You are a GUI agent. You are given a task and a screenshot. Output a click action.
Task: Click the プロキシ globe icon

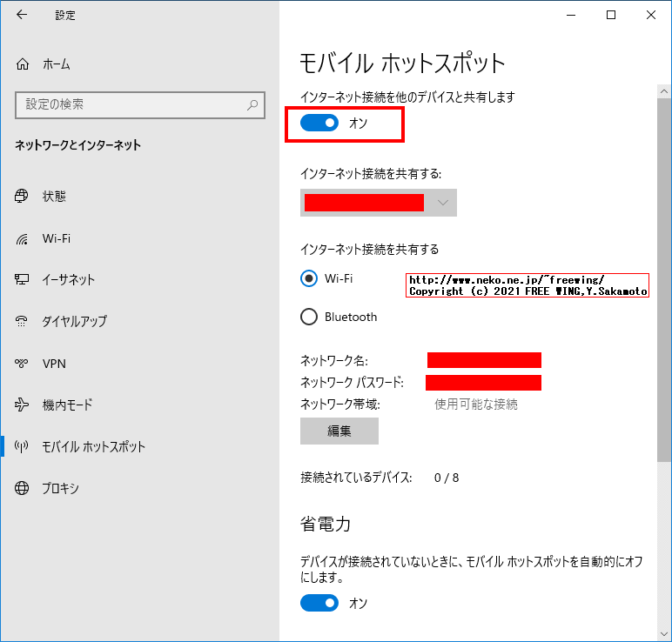coord(22,488)
